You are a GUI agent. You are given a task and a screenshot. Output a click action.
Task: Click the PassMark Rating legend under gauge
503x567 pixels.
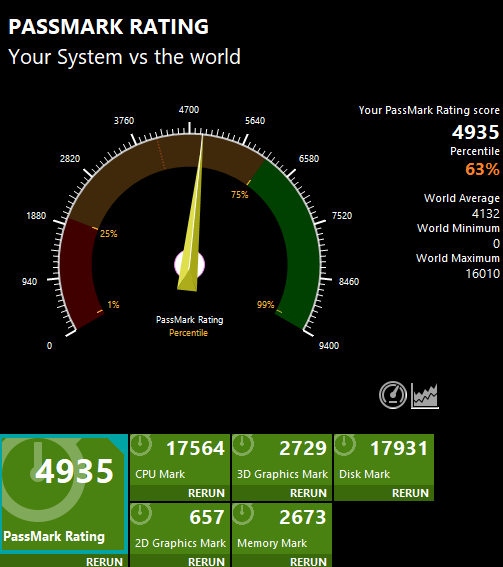[189, 320]
